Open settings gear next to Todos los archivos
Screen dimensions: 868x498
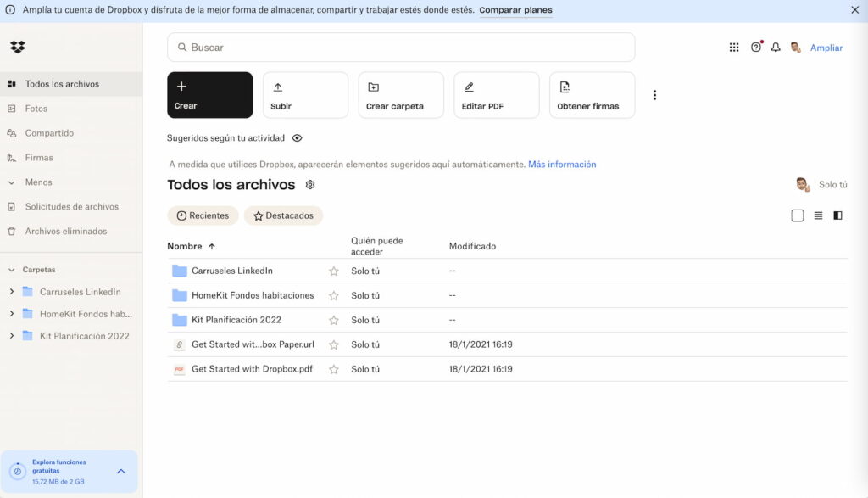[x=310, y=185]
